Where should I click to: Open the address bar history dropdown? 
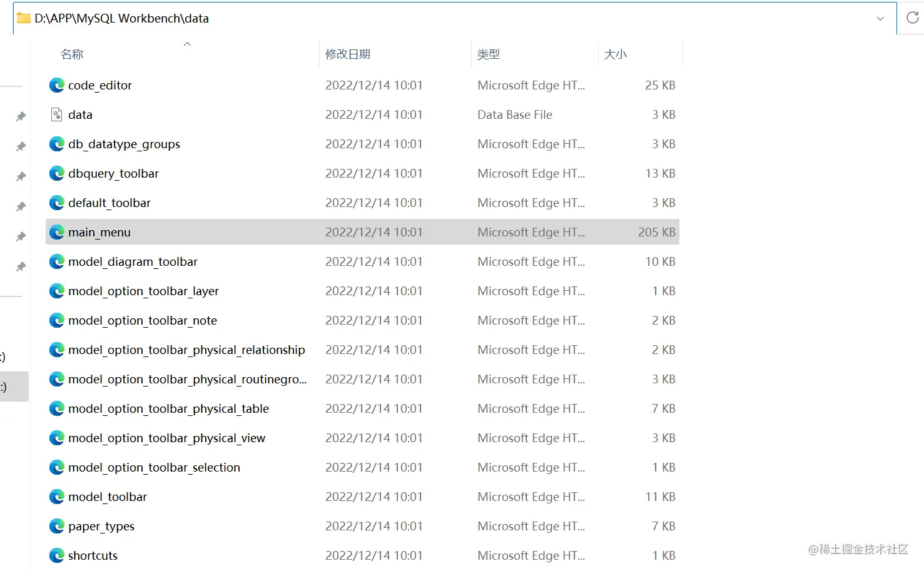880,18
